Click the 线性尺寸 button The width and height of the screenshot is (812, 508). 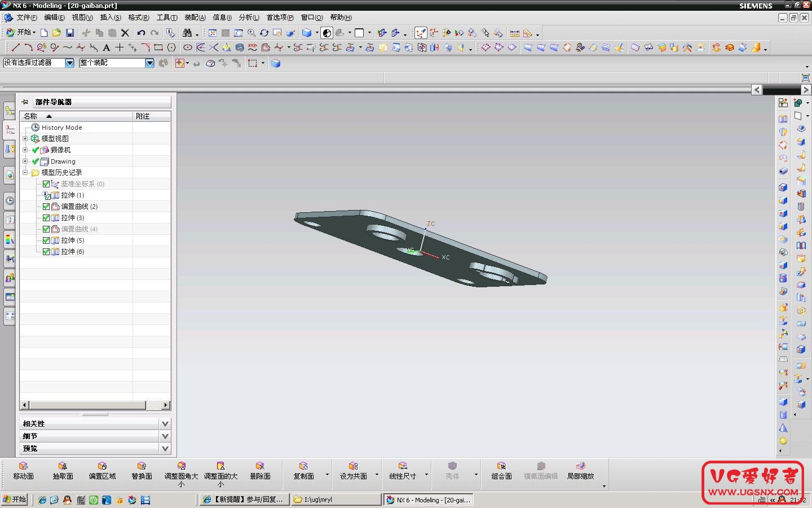click(403, 471)
